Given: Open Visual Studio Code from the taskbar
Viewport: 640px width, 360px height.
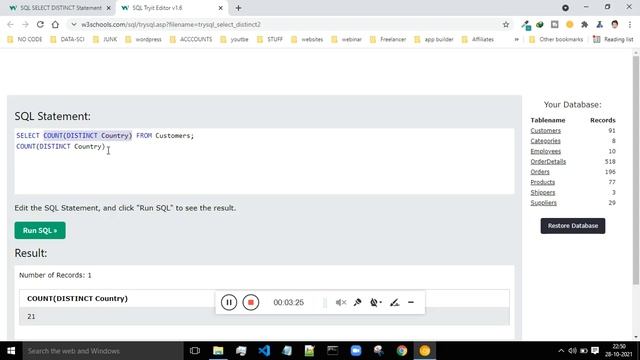Looking at the screenshot, I should (264, 351).
